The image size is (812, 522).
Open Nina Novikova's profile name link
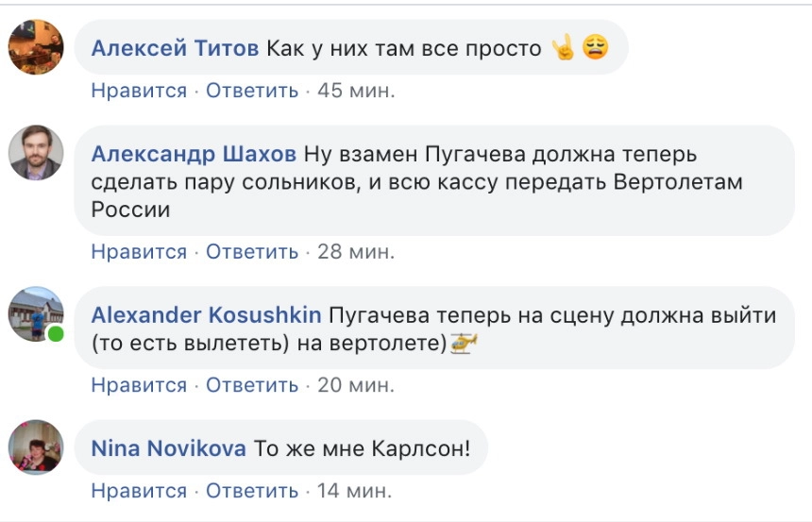[169, 448]
